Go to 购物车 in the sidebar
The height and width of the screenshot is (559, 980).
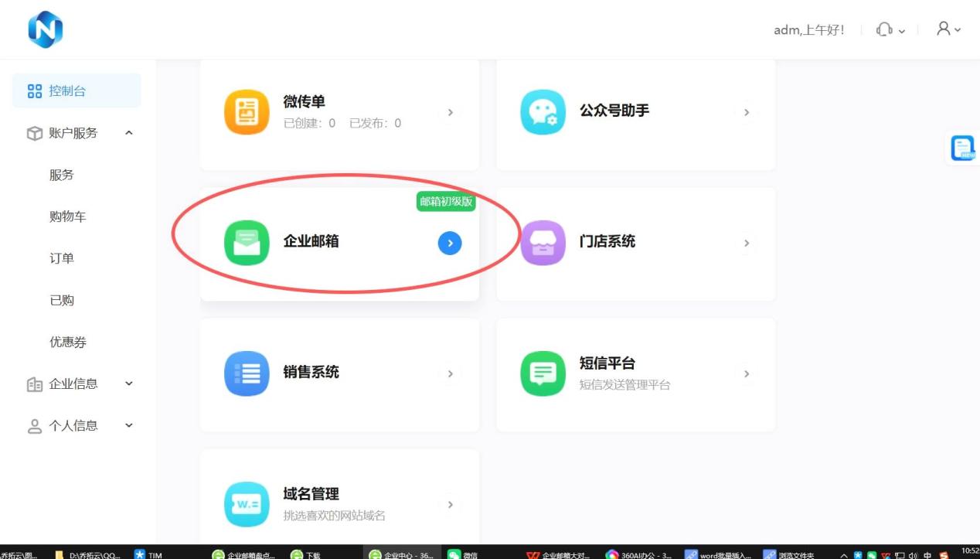[x=68, y=216]
